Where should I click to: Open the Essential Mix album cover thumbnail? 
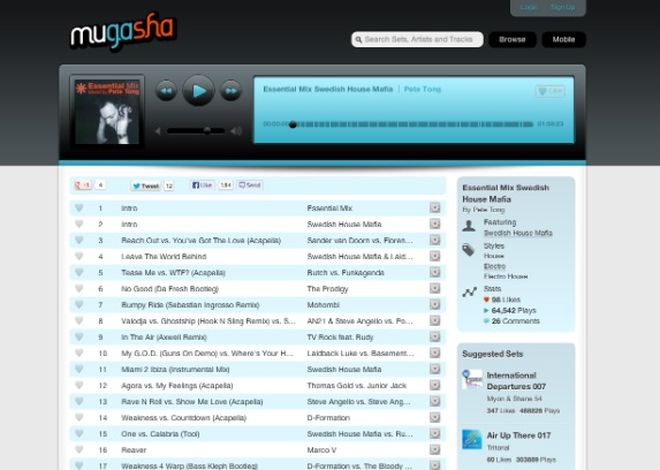pos(107,112)
